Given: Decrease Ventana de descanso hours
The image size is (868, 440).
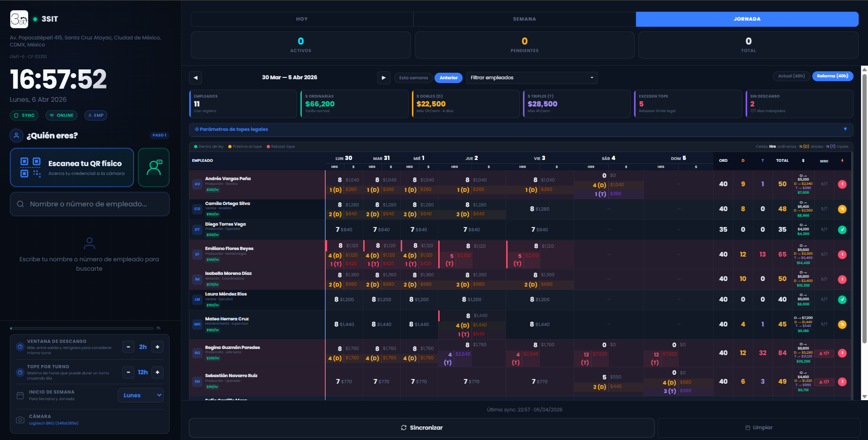Looking at the screenshot, I should [128, 347].
